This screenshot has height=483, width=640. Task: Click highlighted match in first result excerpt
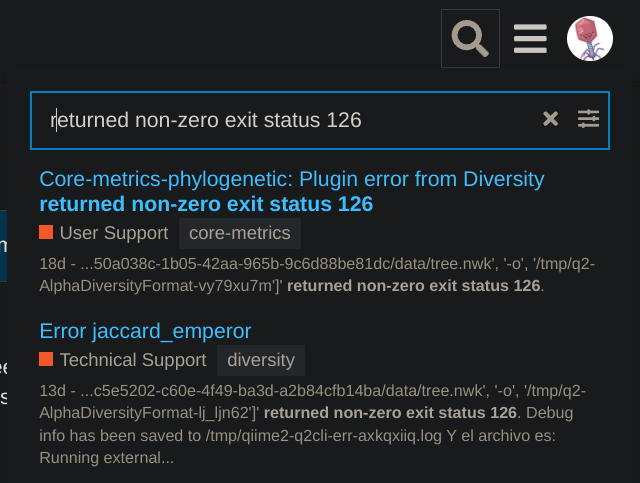[x=413, y=286]
